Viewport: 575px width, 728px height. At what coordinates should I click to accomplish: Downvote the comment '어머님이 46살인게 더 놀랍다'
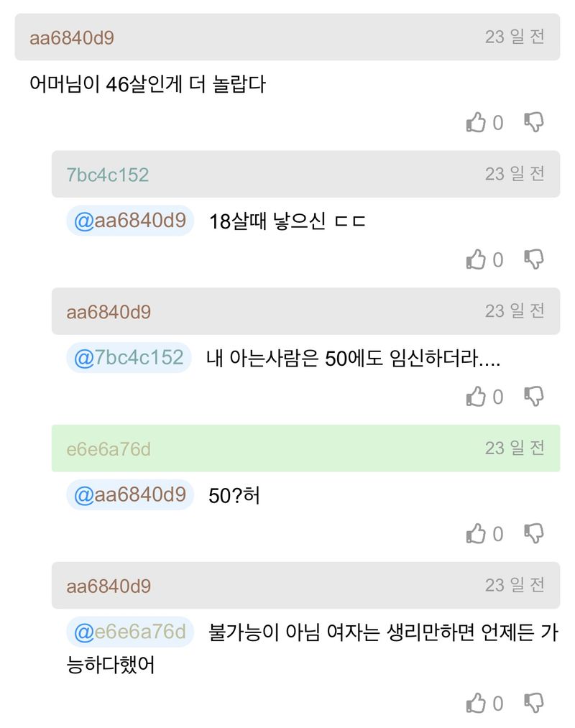click(x=534, y=123)
